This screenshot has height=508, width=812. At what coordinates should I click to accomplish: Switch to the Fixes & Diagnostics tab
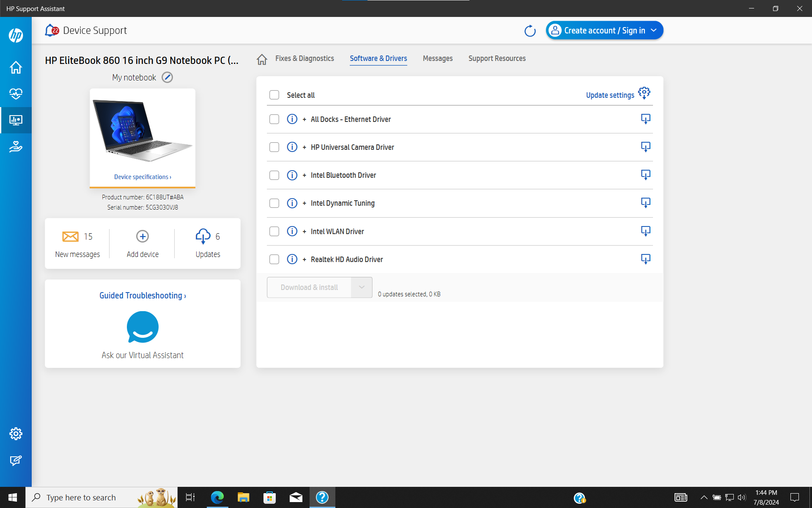(304, 58)
